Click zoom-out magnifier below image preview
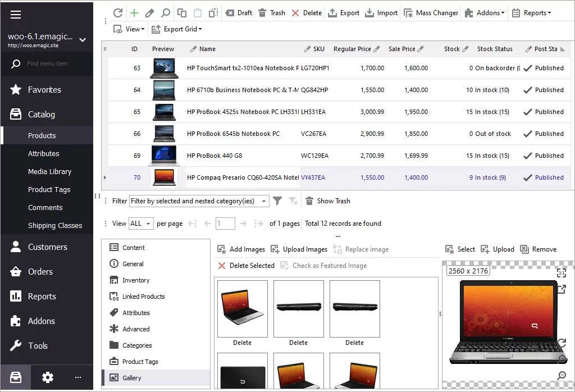Viewport: 575px width, 392px height. [x=562, y=375]
